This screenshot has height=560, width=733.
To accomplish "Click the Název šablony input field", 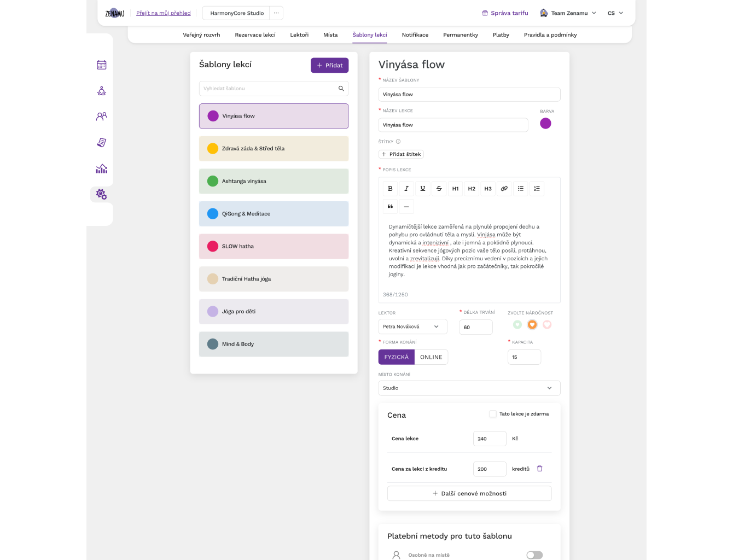I will 469,95.
